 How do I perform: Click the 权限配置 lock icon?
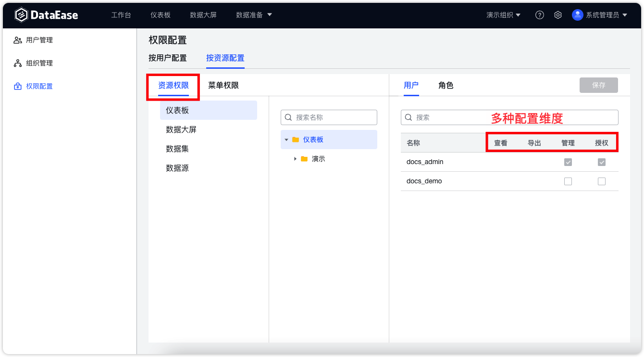click(18, 86)
